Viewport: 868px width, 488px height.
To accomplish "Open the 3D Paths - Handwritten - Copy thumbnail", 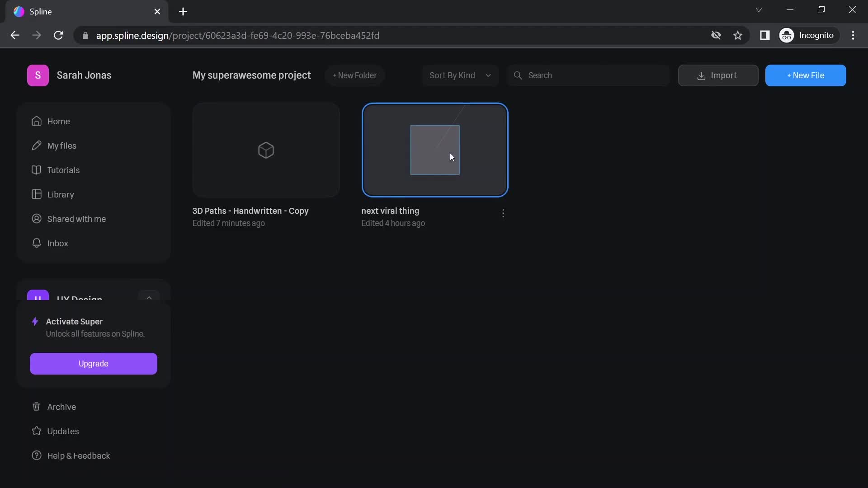I will click(x=266, y=150).
